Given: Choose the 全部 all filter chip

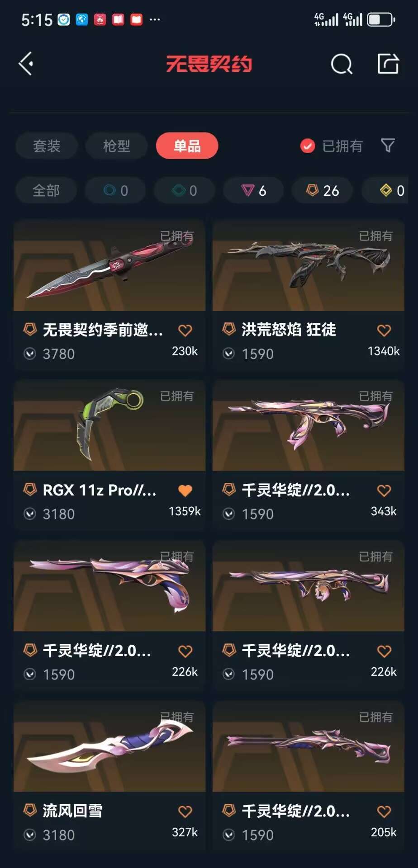Looking at the screenshot, I should pos(46,190).
